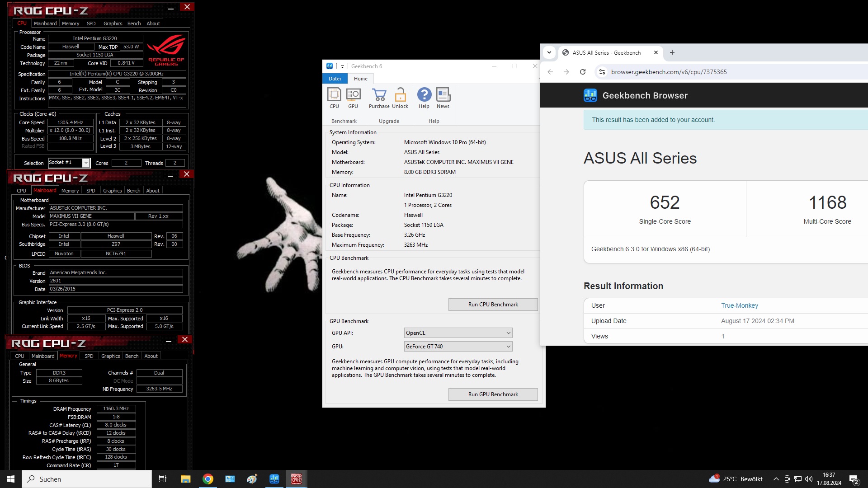Open the network icon in system tray
The width and height of the screenshot is (868, 488).
point(798,479)
